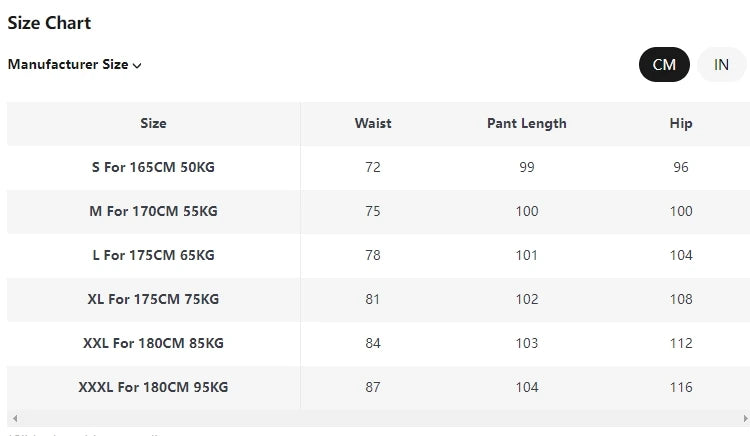Switch measurement units to CM

(x=664, y=65)
